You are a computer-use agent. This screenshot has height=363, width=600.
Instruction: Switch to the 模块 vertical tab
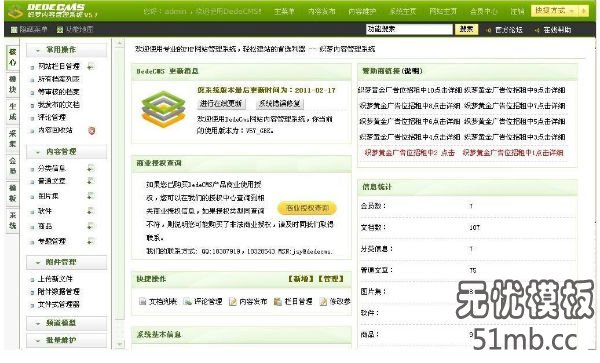13,85
